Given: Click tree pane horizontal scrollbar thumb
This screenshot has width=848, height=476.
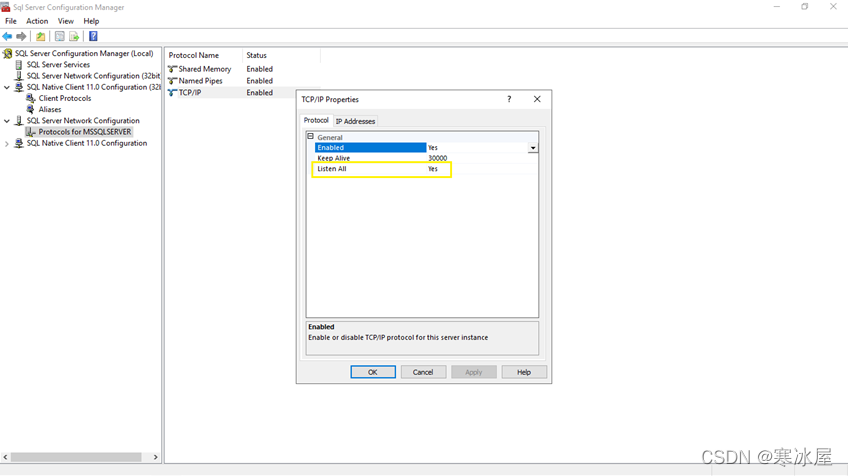Looking at the screenshot, I should click(76, 457).
